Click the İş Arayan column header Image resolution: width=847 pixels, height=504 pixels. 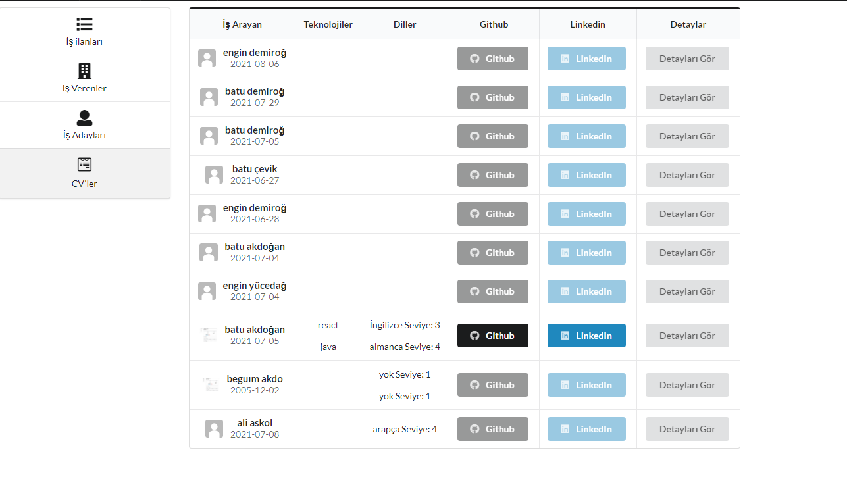[x=242, y=24]
